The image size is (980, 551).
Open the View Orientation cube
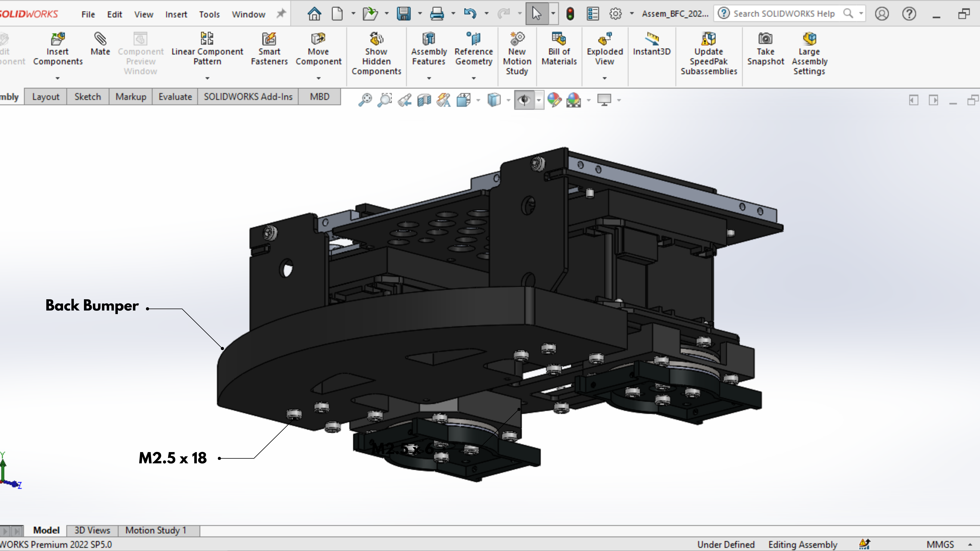click(463, 100)
